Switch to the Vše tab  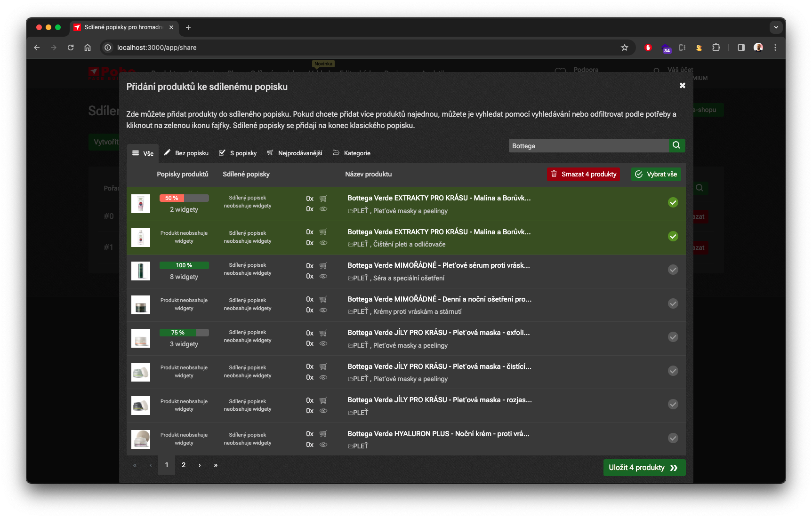(x=143, y=153)
